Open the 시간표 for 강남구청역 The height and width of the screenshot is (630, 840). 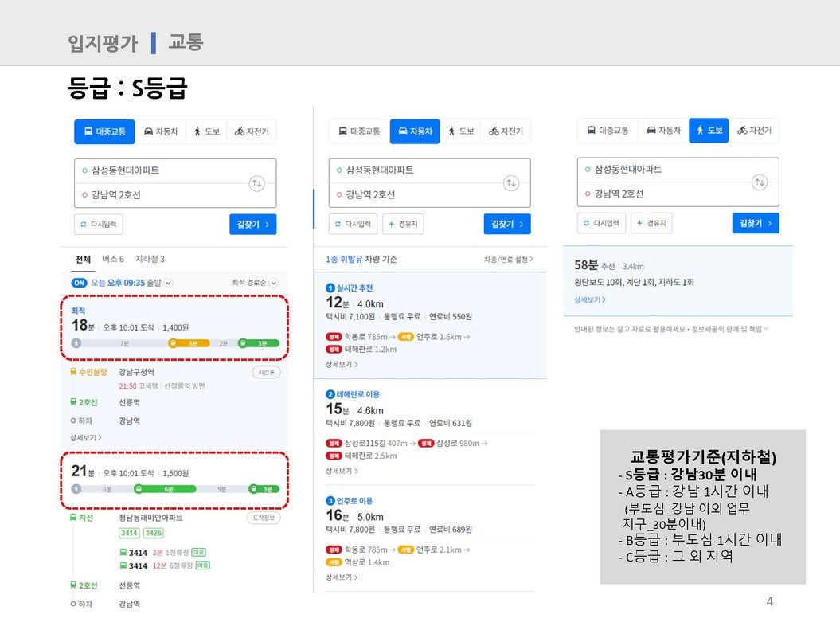(x=266, y=372)
